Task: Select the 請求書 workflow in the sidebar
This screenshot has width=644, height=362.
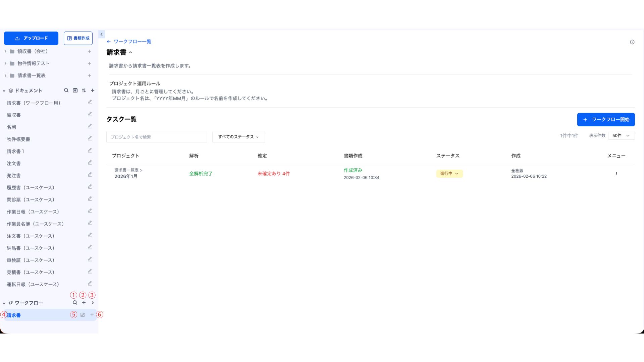Action: coord(14,315)
